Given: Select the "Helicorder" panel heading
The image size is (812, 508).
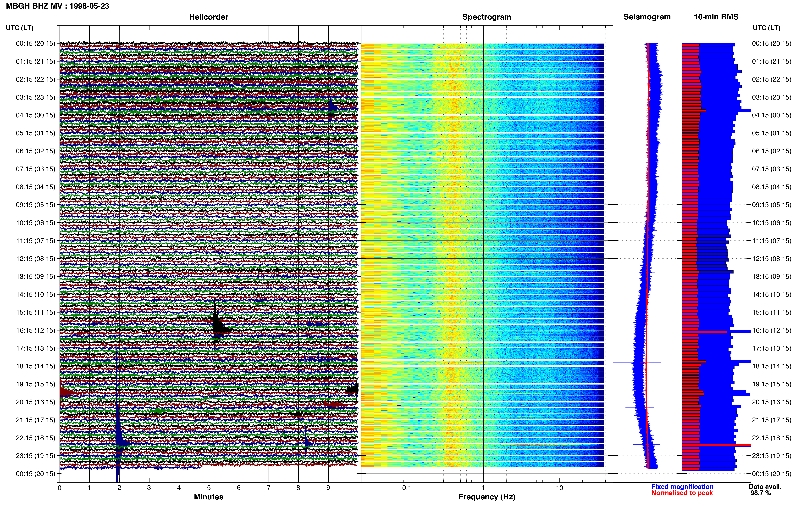Looking at the screenshot, I should (209, 17).
